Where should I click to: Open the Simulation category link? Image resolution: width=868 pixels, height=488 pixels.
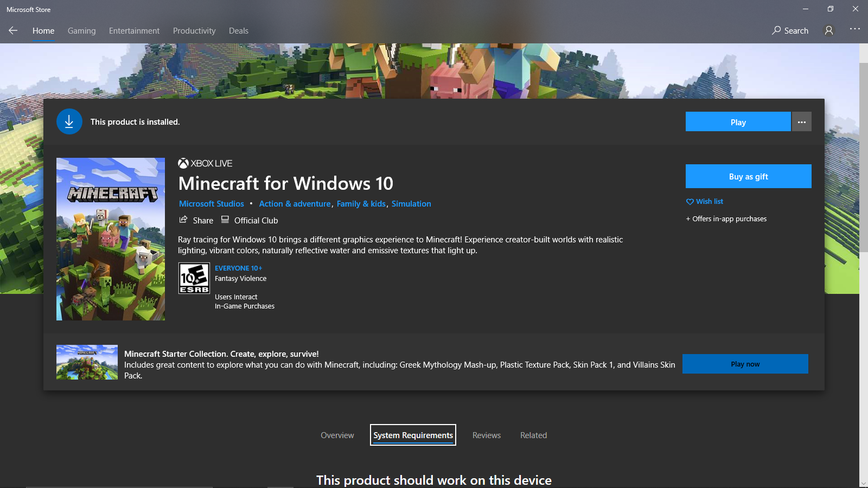411,204
